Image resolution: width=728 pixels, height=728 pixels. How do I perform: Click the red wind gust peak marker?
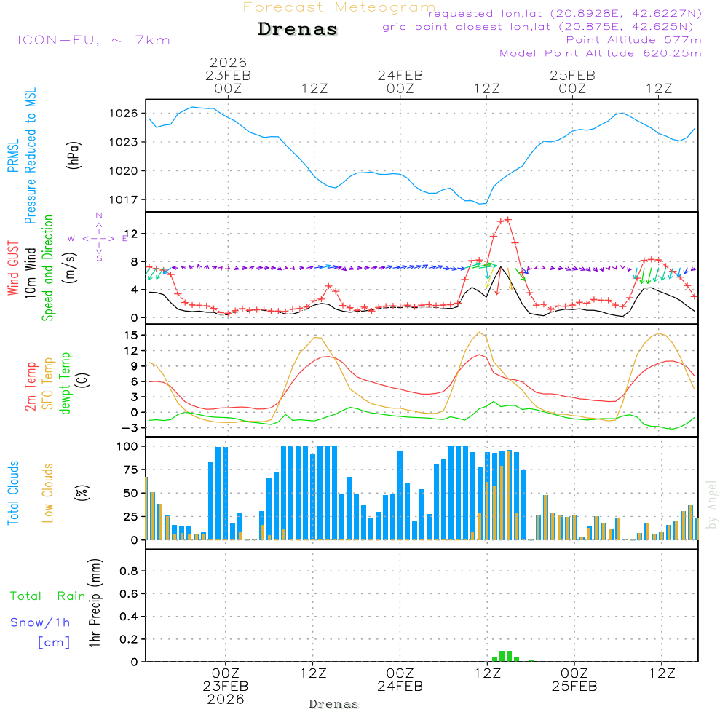point(505,220)
